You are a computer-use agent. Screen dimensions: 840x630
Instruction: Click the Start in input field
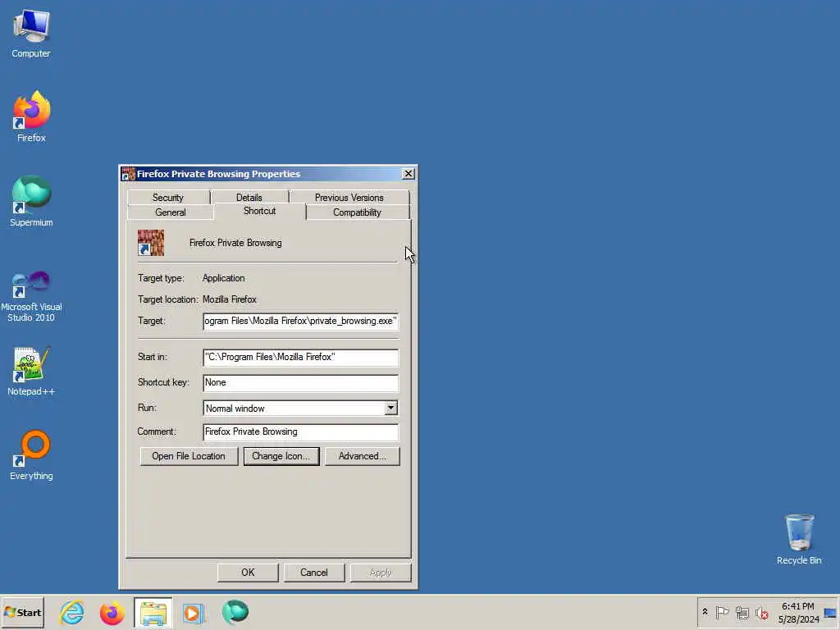pos(300,357)
